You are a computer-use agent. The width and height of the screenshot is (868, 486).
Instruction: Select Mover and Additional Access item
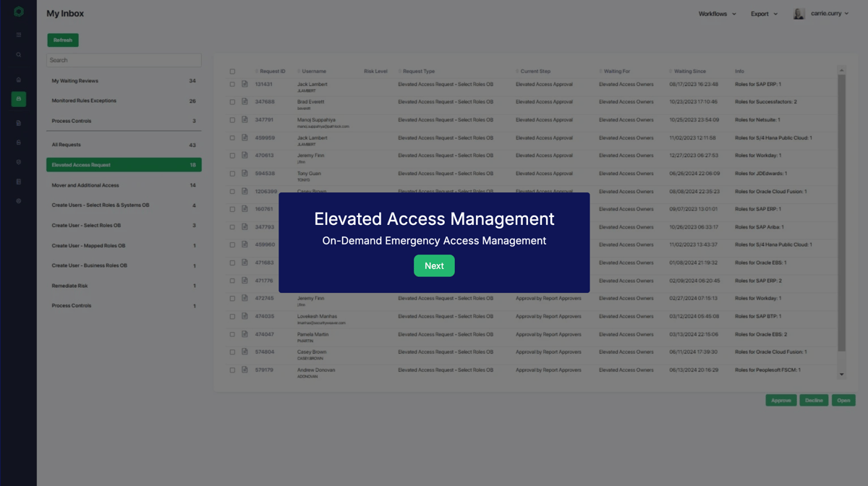[x=124, y=185]
